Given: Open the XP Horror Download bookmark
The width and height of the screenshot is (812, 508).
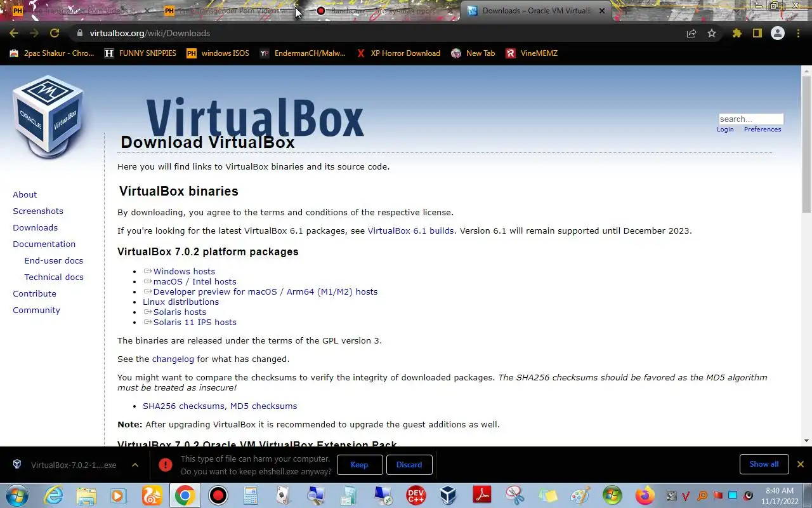Looking at the screenshot, I should click(398, 53).
